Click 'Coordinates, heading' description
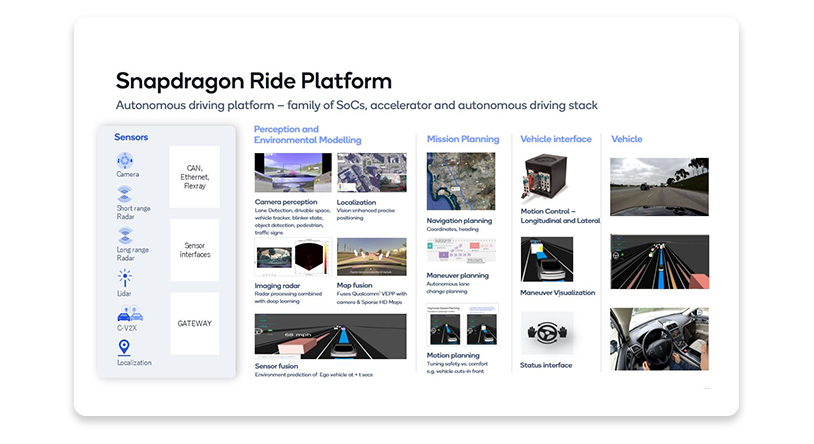 [x=453, y=229]
